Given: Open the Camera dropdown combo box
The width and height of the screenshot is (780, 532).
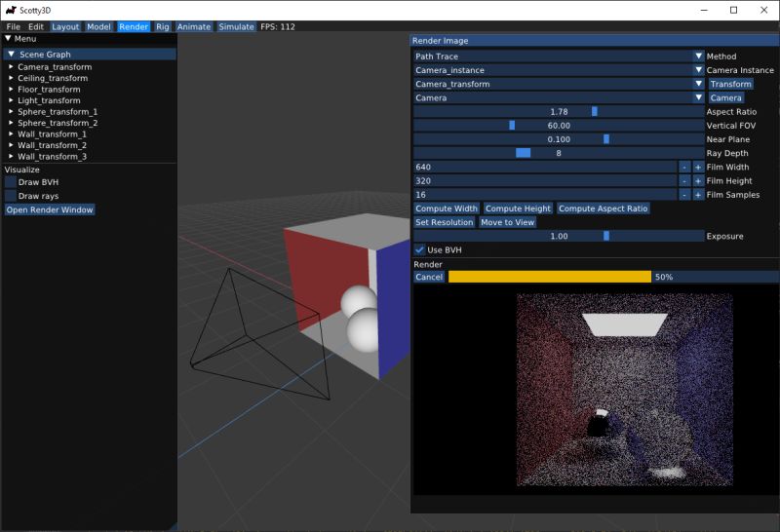Looking at the screenshot, I should (559, 98).
